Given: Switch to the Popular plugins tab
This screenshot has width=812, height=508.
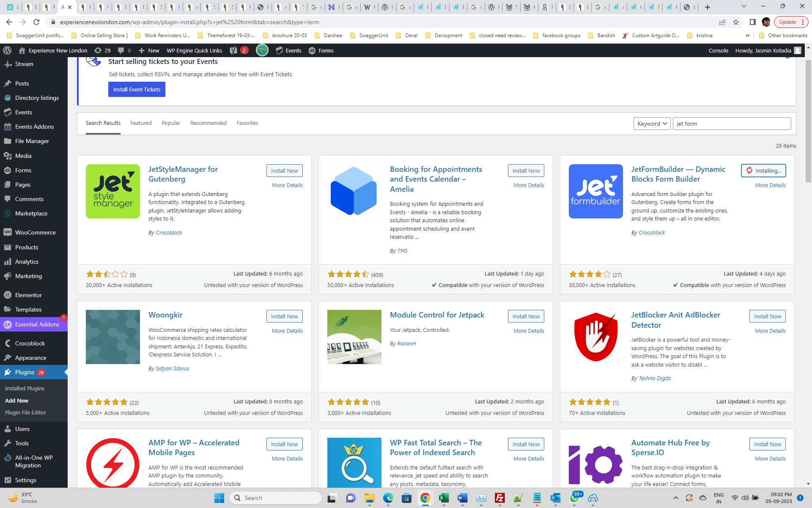Looking at the screenshot, I should [x=171, y=123].
